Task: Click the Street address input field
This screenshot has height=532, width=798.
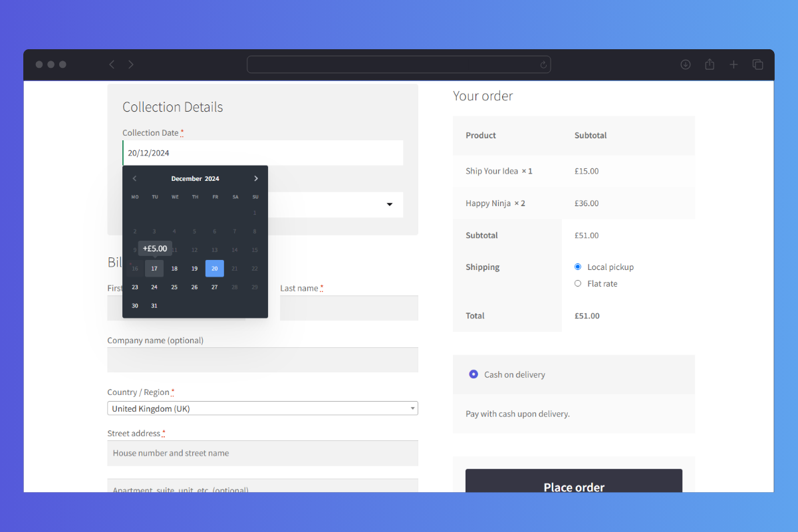Action: [262, 452]
